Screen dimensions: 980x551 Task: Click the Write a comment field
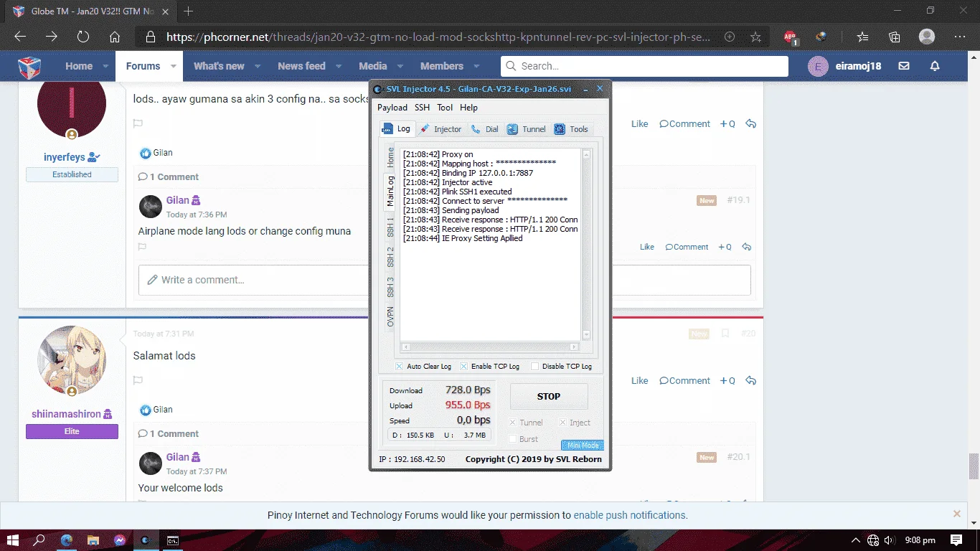[x=445, y=280]
